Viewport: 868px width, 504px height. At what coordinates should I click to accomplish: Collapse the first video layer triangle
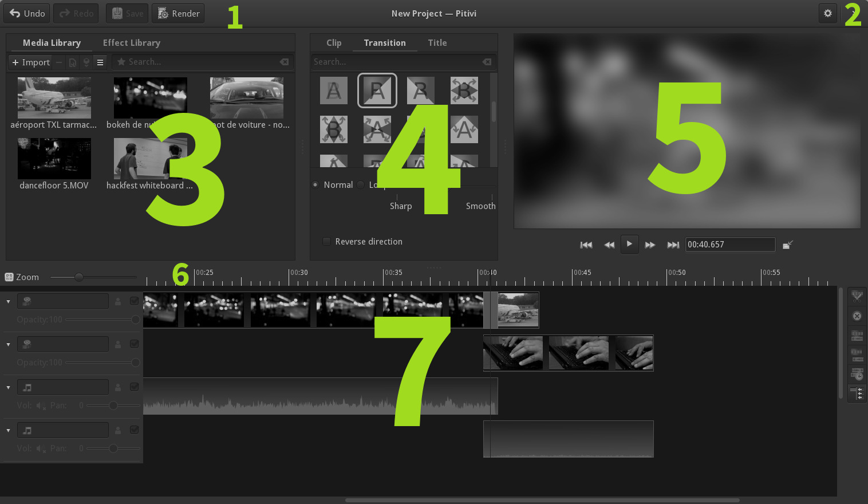(x=8, y=301)
